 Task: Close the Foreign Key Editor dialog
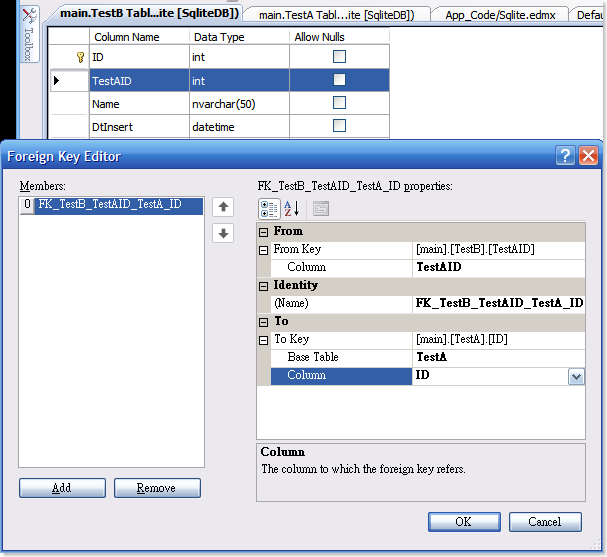(588, 156)
